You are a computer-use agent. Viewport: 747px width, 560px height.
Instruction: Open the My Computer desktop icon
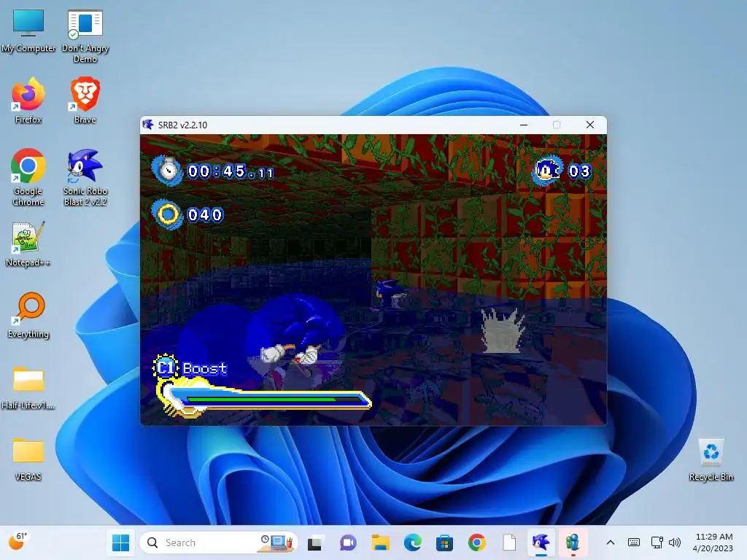[28, 31]
